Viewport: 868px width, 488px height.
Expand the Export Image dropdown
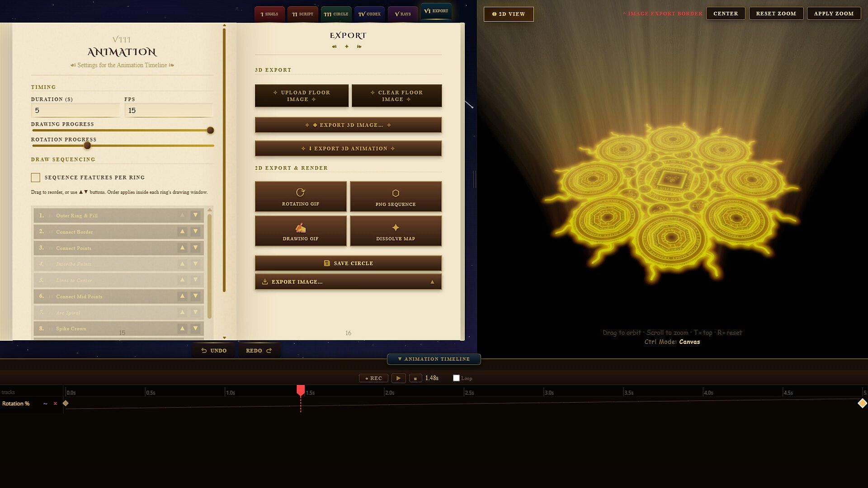point(348,282)
